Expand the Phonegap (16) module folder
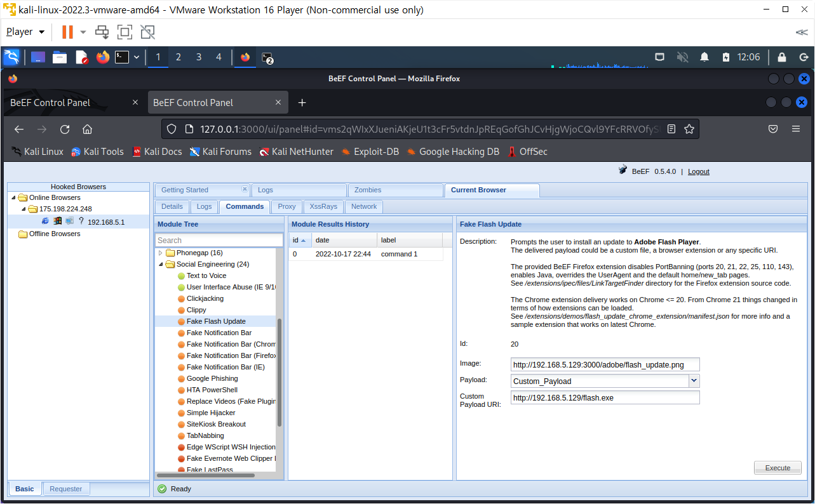The width and height of the screenshot is (815, 504). (x=161, y=253)
